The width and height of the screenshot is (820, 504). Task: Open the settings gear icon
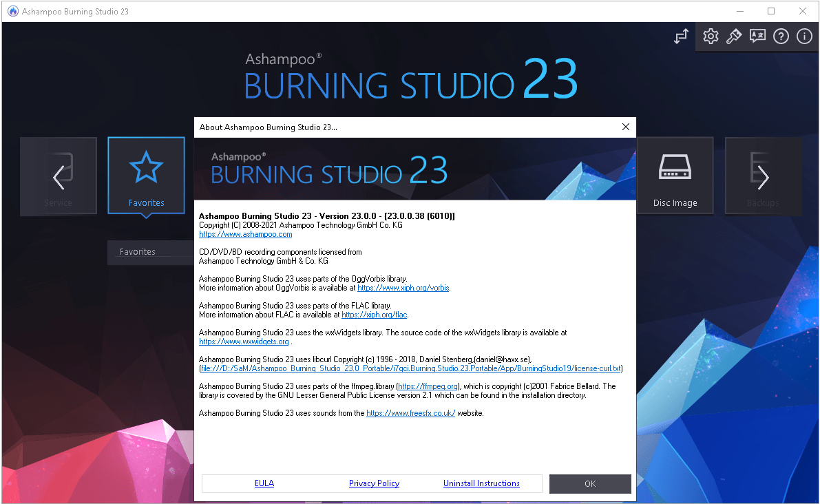(x=710, y=36)
